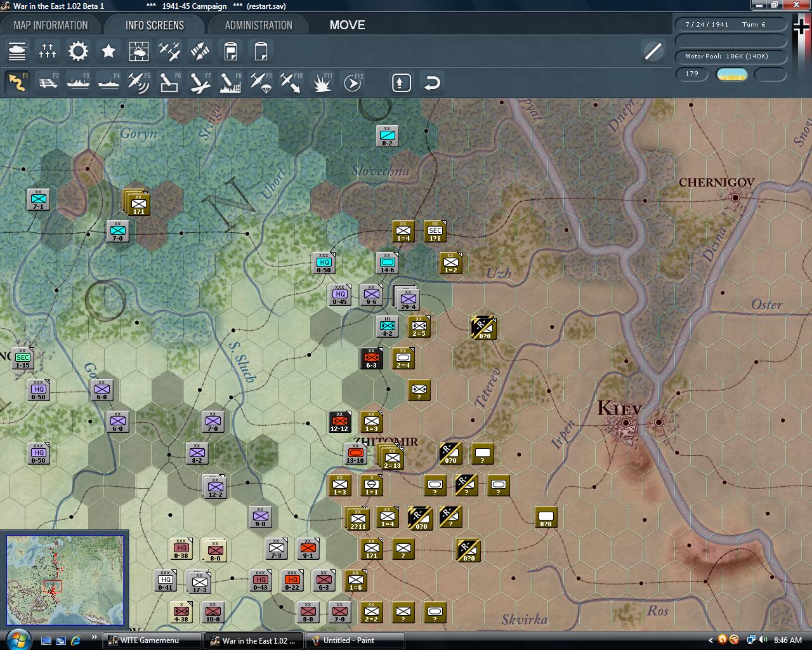The width and height of the screenshot is (812, 650).
Task: Select F5 air reconnaissance mode
Action: click(x=139, y=83)
